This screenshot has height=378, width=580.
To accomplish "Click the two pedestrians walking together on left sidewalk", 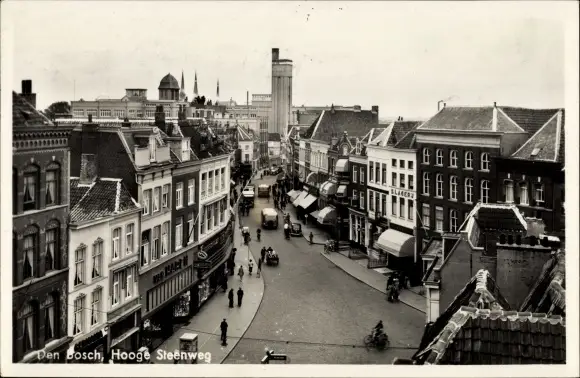I will tap(236, 297).
